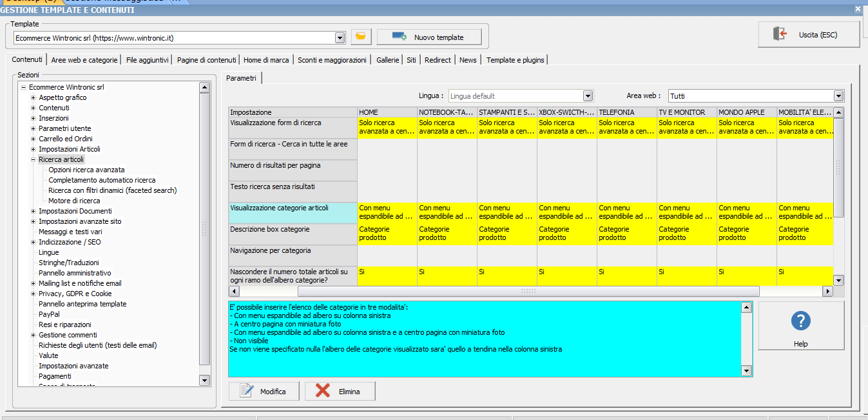Expand the Impostazioni avanzate sito node
Image resolution: width=868 pixels, height=420 pixels.
point(34,221)
